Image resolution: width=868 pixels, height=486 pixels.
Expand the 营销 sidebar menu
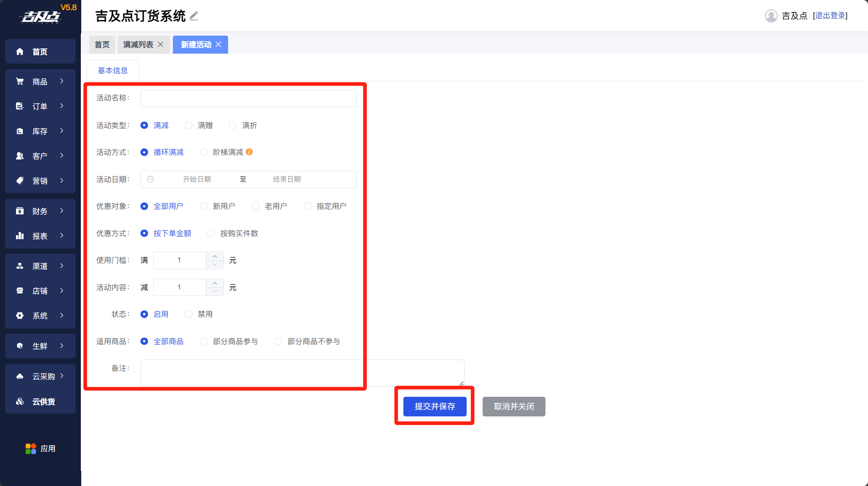40,181
